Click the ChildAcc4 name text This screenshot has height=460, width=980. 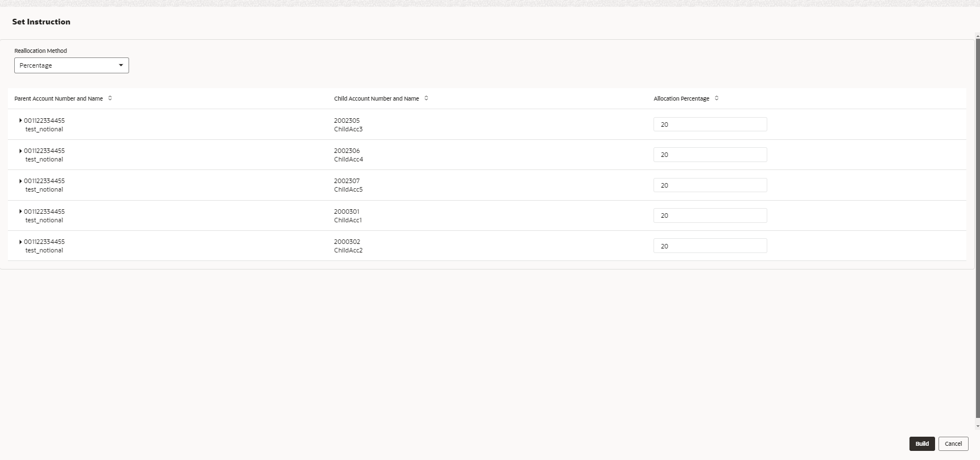tap(349, 159)
